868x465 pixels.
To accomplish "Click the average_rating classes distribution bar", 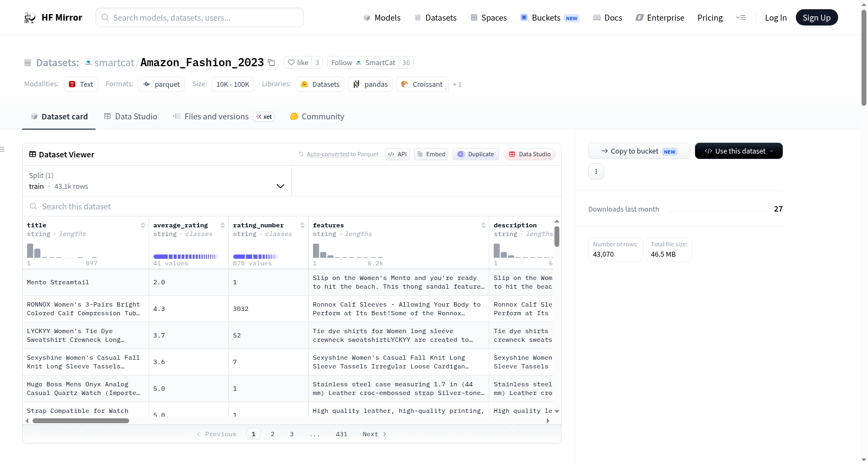I will [x=186, y=257].
